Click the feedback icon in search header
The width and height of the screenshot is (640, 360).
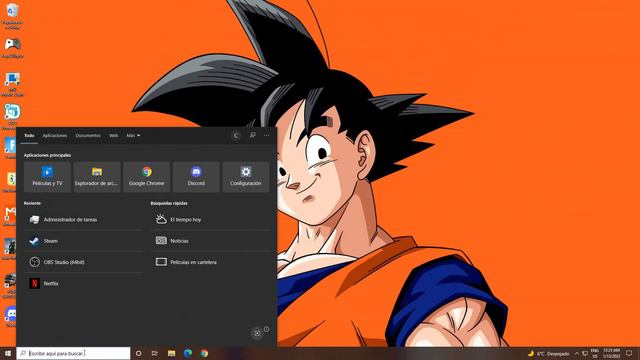tap(253, 136)
